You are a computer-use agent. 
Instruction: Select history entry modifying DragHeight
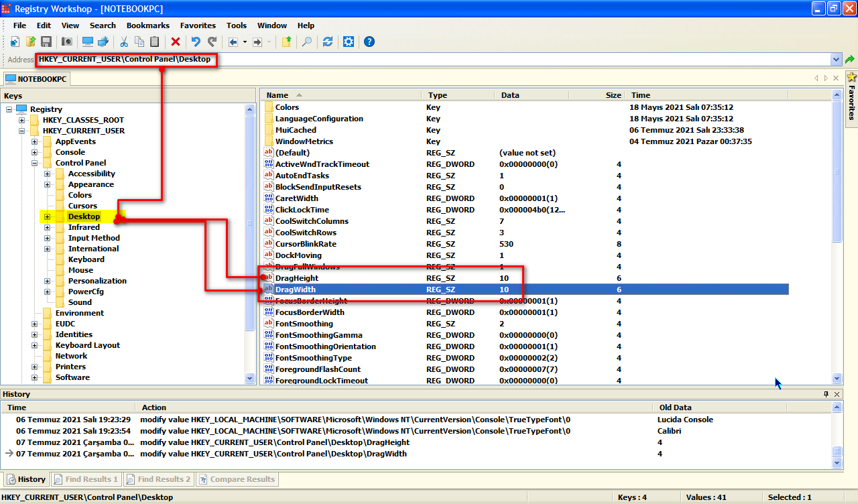(x=417, y=442)
